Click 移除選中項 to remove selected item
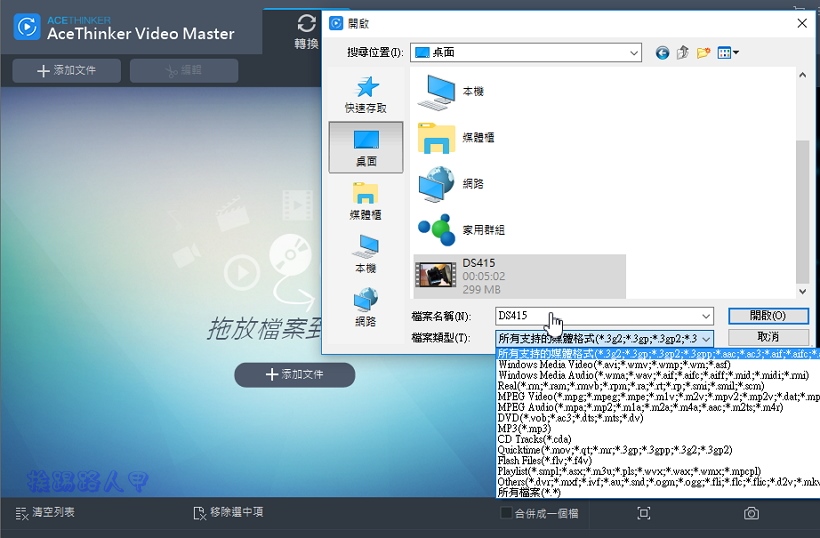 click(x=228, y=512)
